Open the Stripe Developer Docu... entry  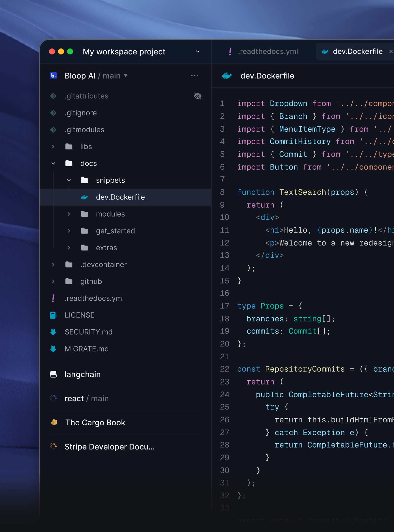click(110, 447)
